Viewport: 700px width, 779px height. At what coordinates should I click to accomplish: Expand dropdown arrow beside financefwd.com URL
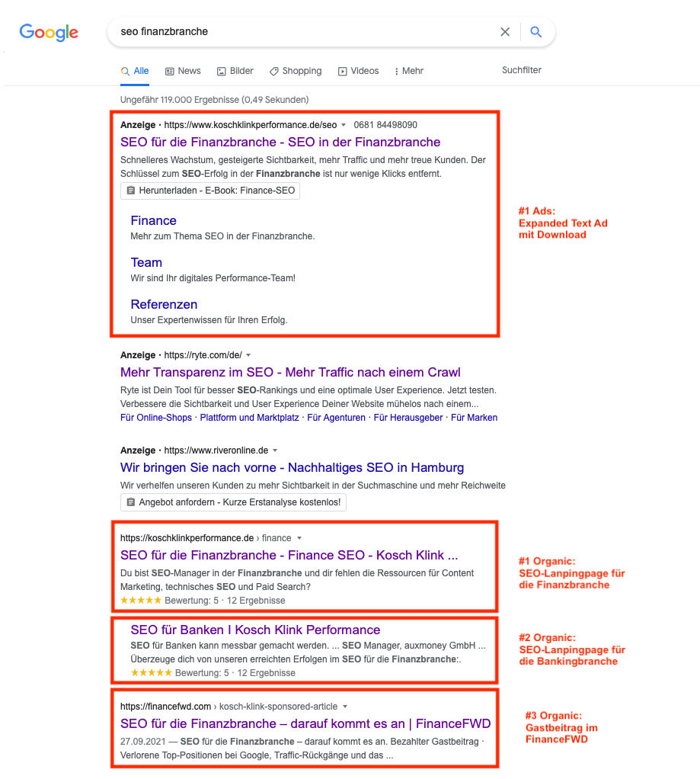coord(345,707)
